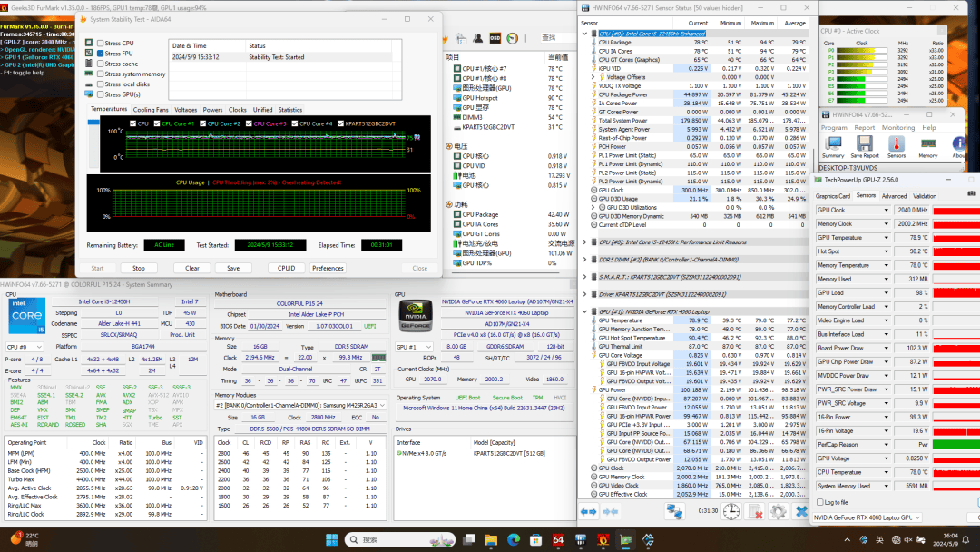This screenshot has height=552, width=980.
Task: Uncheck the Stress FPU checkbox
Action: [100, 54]
